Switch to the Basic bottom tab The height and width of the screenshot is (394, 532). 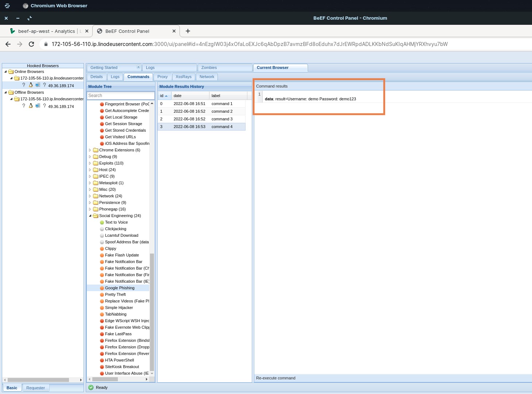(x=12, y=388)
